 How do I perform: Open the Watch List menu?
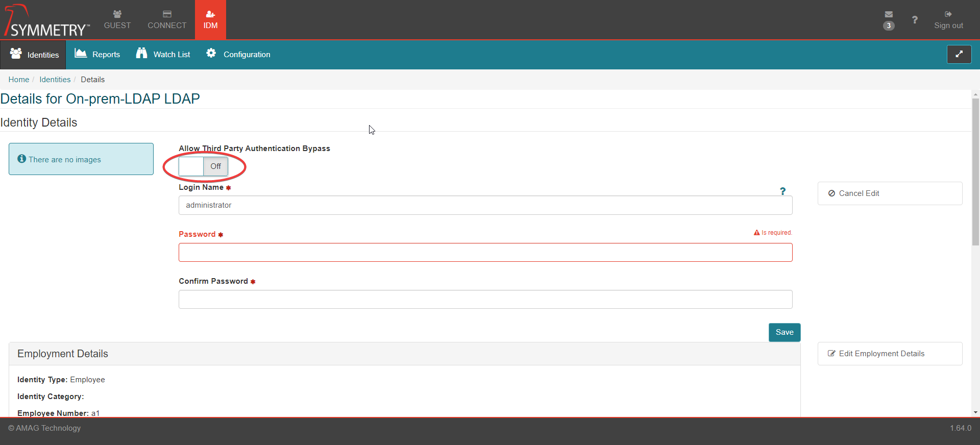click(x=163, y=54)
